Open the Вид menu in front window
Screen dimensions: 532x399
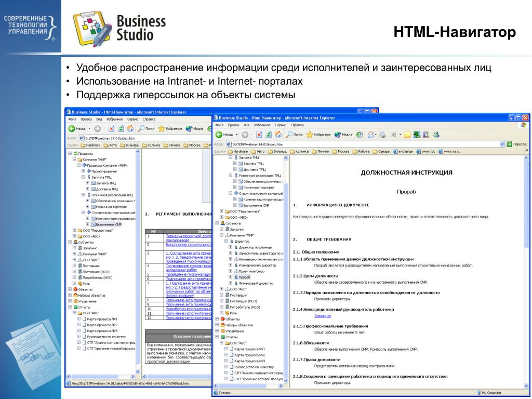[x=247, y=125]
